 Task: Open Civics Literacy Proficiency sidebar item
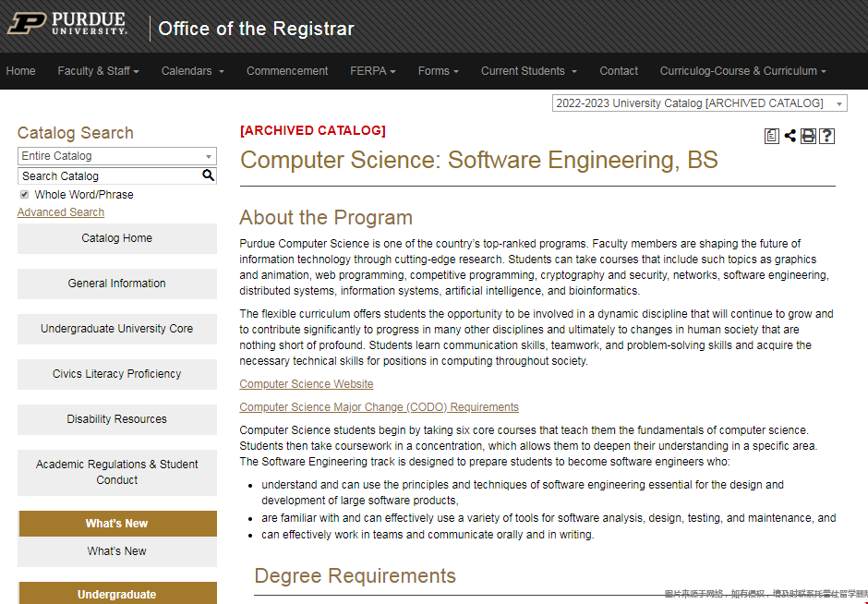116,375
